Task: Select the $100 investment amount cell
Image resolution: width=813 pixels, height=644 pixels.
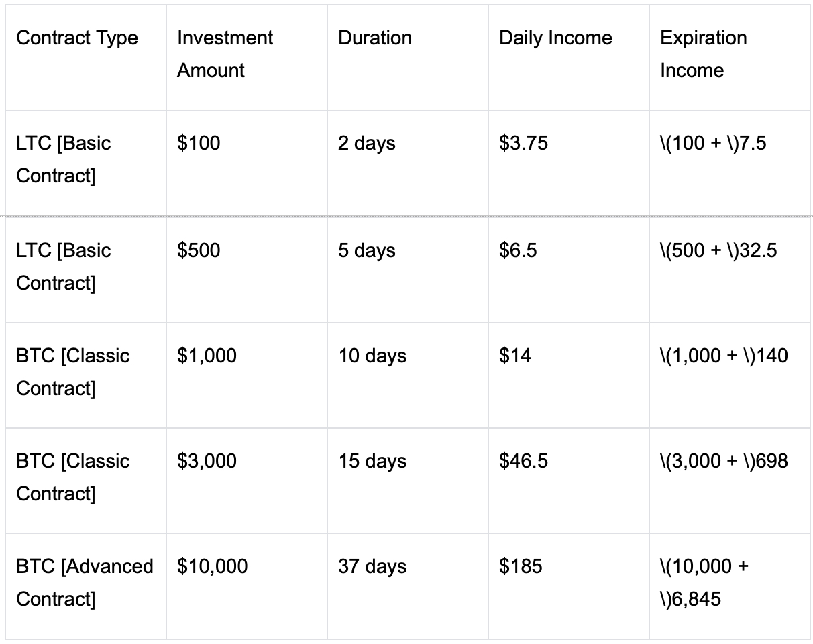Action: pyautogui.click(x=199, y=143)
